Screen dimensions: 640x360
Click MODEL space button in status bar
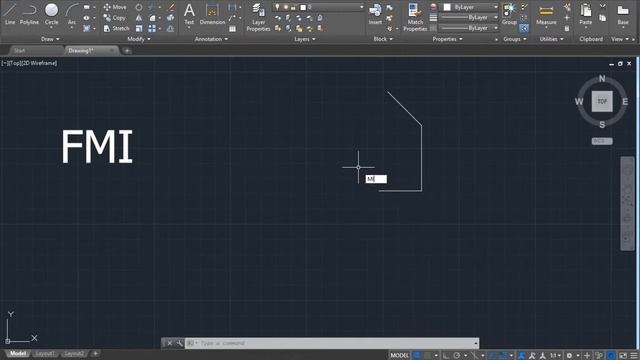pos(399,356)
